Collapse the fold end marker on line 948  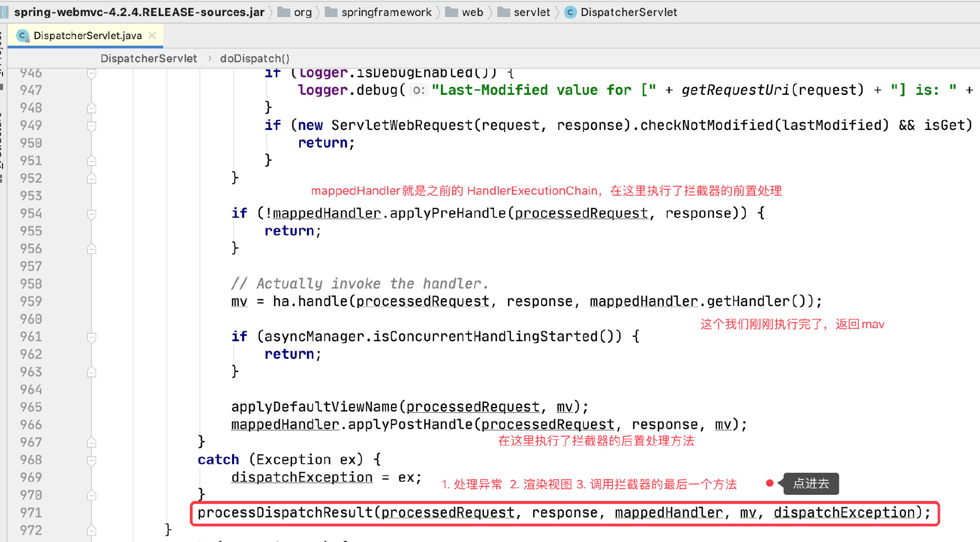coord(91,108)
